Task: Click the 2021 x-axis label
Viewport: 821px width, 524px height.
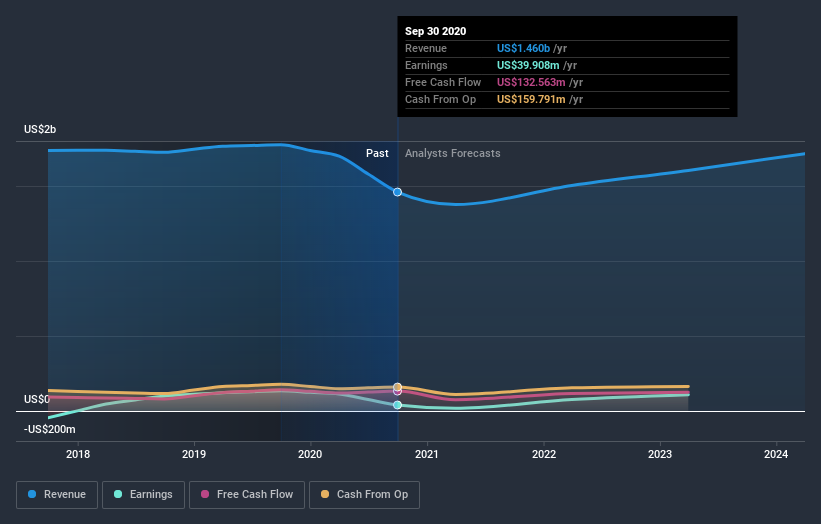Action: (427, 454)
